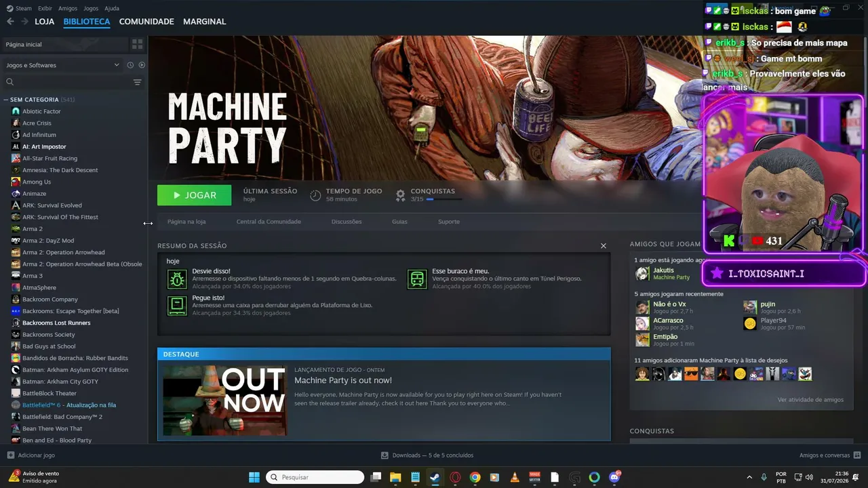Open Página inicial in the sidebar
868x488 pixels.
[65, 44]
